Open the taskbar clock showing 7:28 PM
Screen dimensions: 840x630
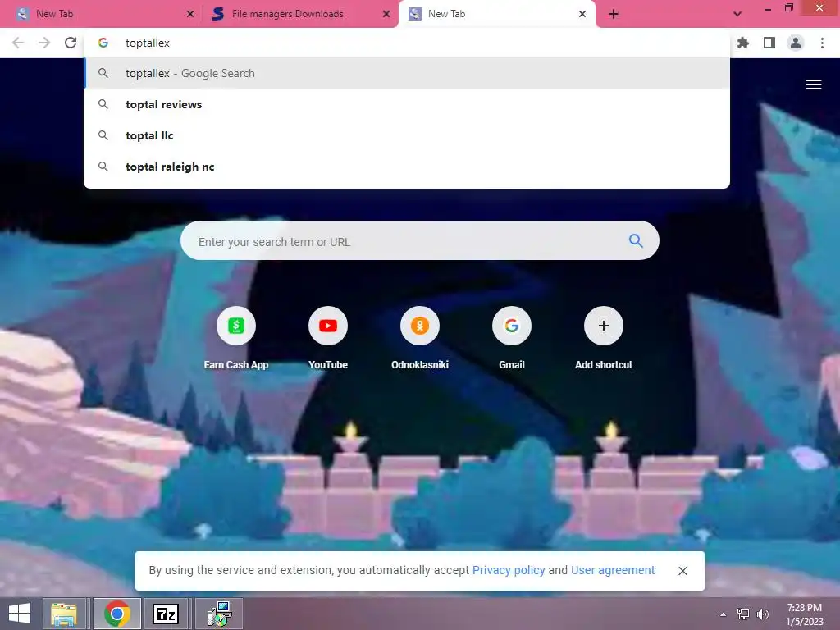tap(804, 614)
